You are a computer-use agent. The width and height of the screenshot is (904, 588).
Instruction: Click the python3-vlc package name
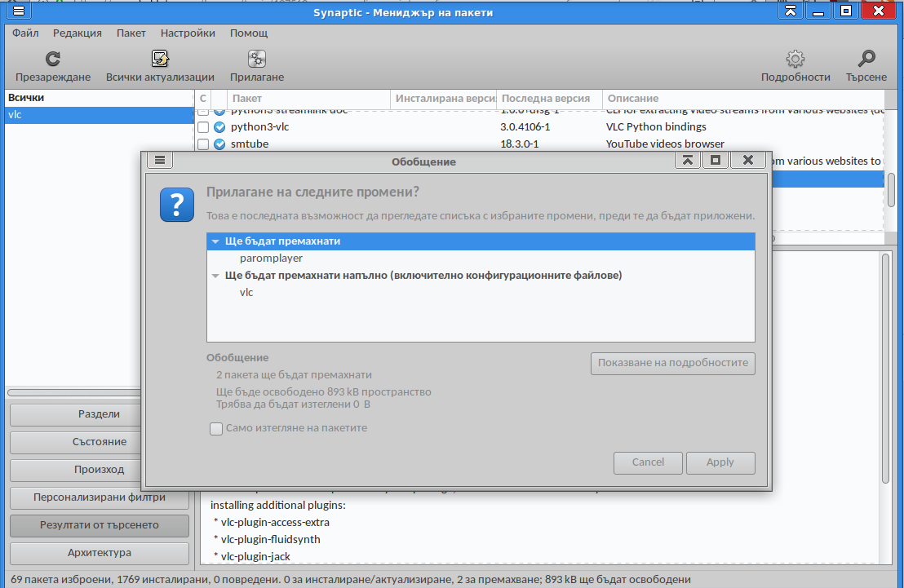point(259,127)
